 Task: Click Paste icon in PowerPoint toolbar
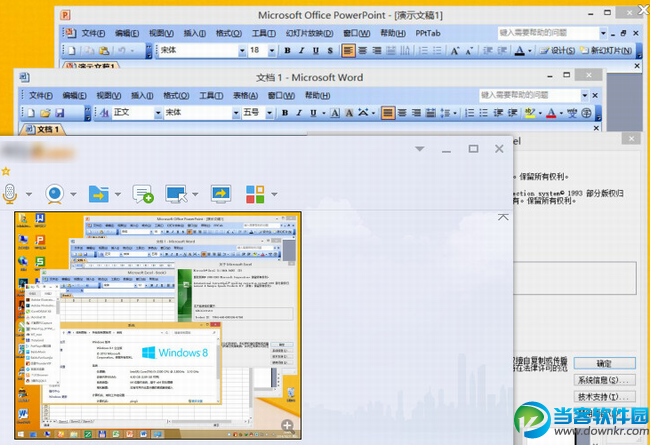104,51
